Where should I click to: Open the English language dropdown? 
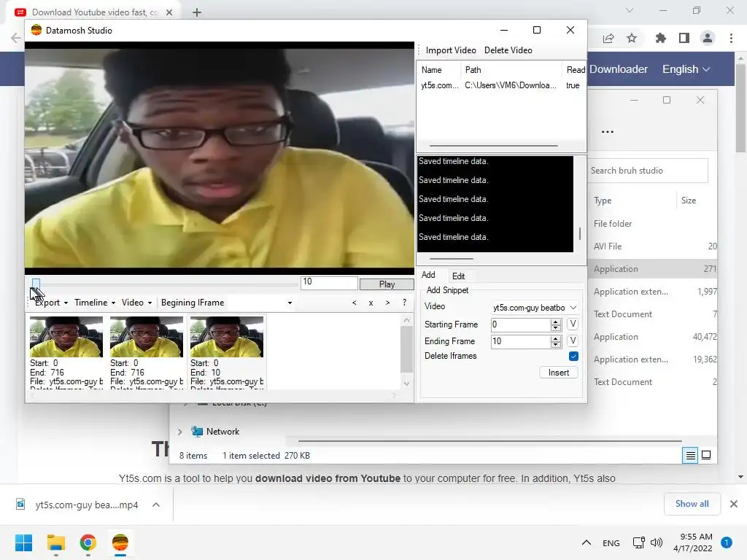point(686,69)
